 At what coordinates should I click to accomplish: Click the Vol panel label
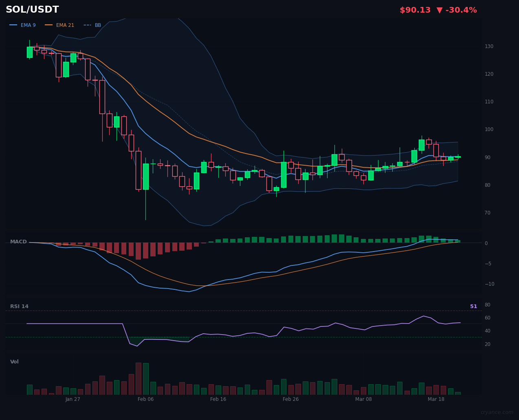(14, 361)
